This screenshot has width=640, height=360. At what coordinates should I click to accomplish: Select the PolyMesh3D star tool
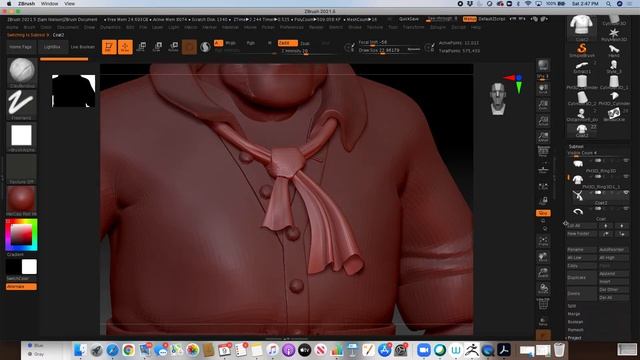613,34
